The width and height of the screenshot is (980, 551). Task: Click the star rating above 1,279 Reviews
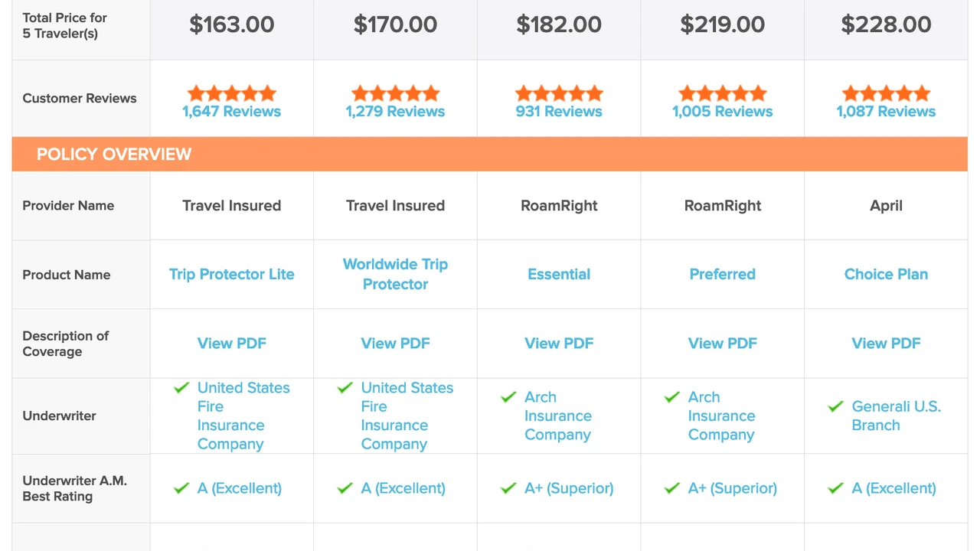(395, 93)
